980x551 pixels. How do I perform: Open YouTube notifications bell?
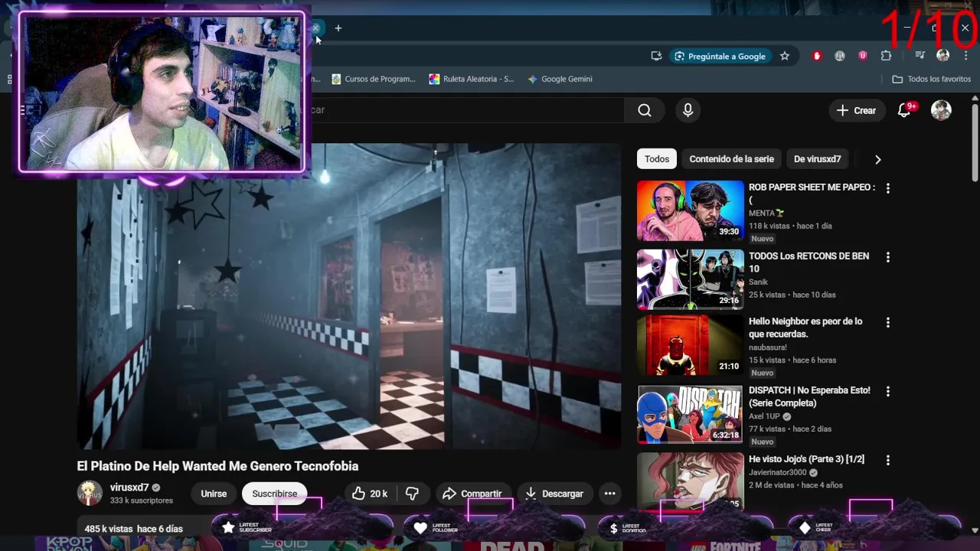tap(904, 110)
